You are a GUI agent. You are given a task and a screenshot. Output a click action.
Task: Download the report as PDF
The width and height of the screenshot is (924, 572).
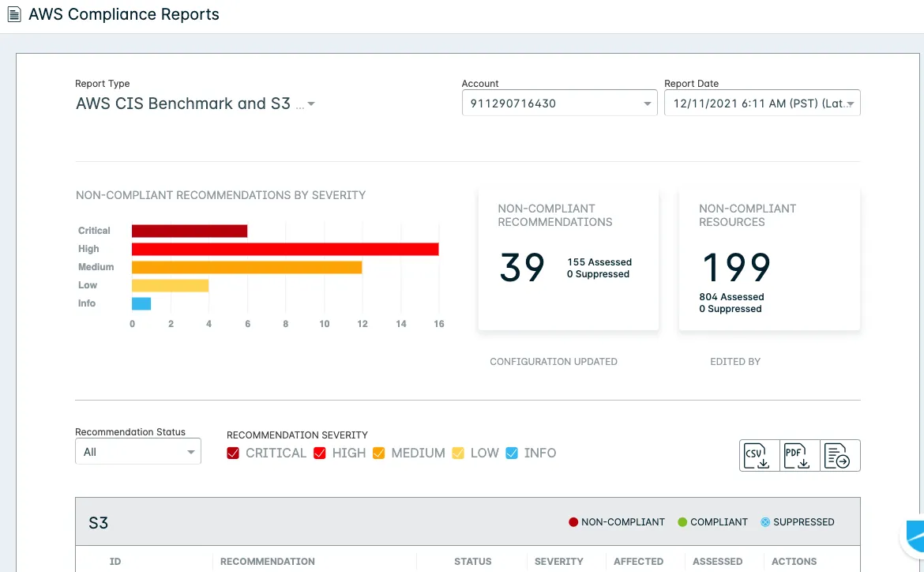coord(799,455)
